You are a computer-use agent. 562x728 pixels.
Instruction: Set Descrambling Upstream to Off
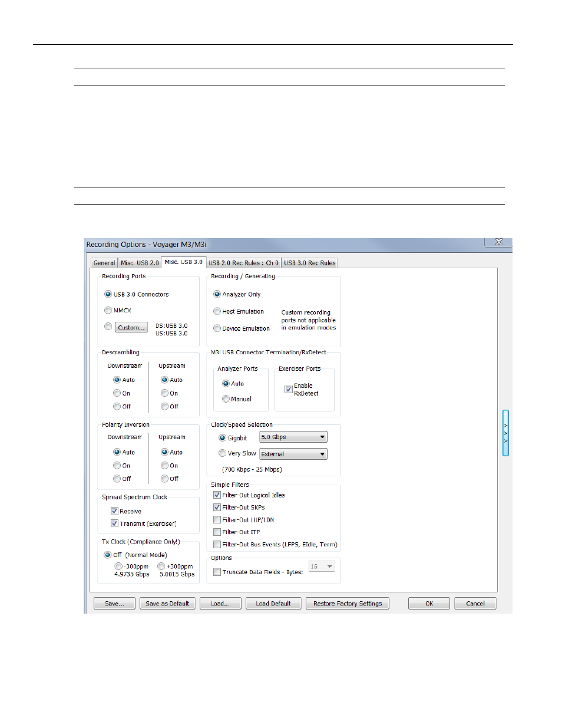click(164, 406)
